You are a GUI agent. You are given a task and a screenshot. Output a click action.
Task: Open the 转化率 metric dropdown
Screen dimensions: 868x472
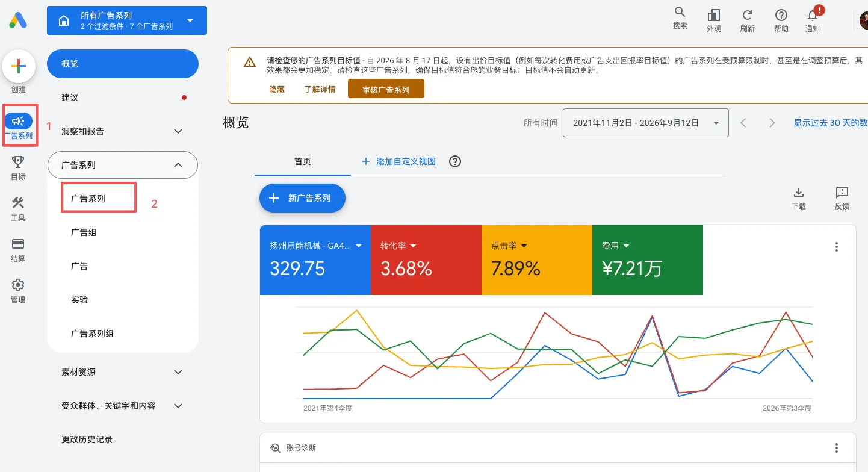click(414, 246)
